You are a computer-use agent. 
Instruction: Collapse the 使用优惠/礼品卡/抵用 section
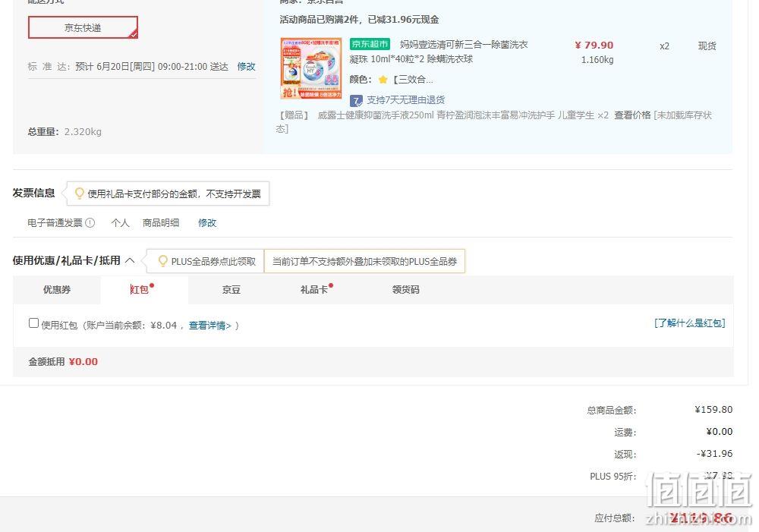pyautogui.click(x=130, y=260)
